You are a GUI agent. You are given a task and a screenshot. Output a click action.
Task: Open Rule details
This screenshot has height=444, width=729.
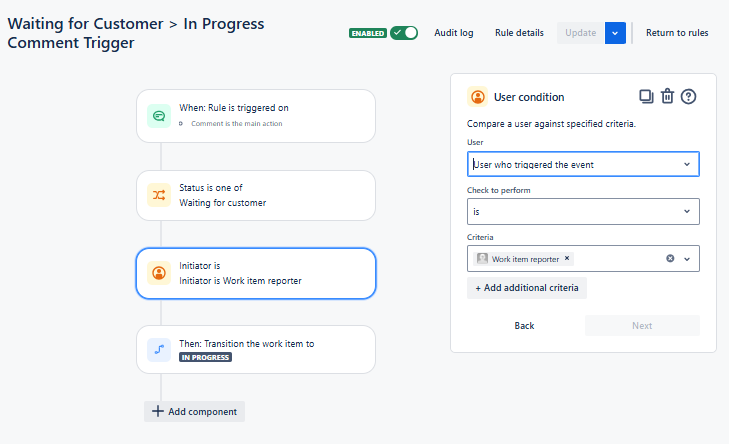519,33
